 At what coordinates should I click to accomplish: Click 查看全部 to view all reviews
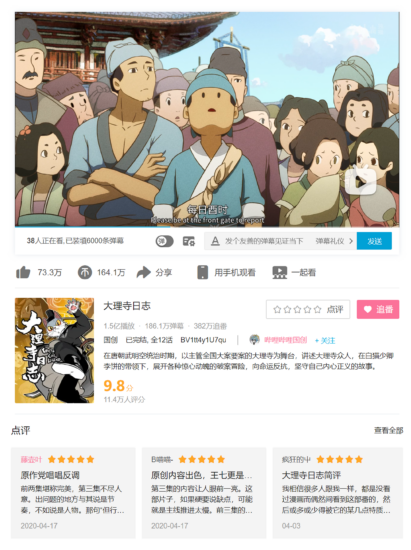(x=388, y=430)
